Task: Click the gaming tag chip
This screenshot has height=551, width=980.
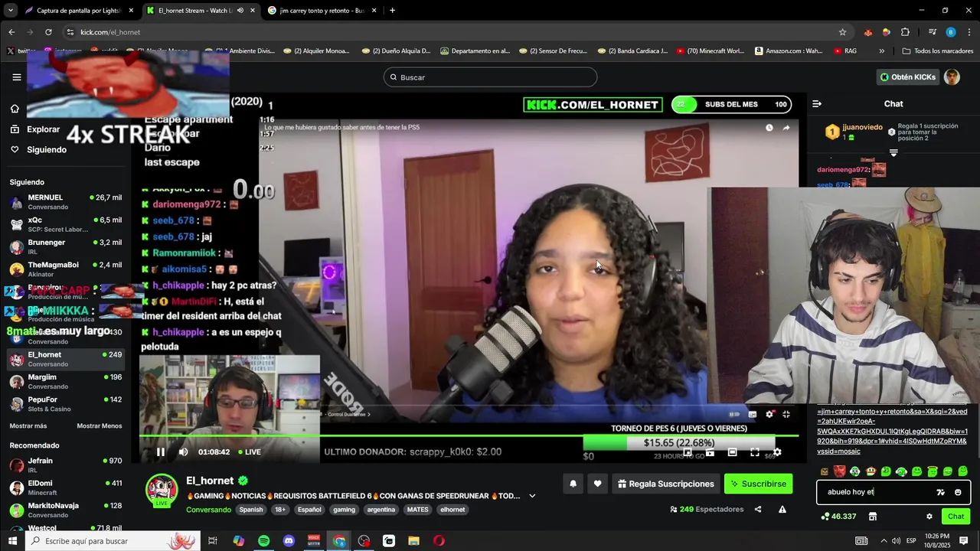Action: [x=344, y=510]
